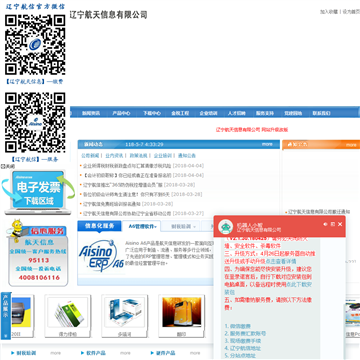
Task: Open 新闻资讯 in navigation bar
Action: pos(91,113)
